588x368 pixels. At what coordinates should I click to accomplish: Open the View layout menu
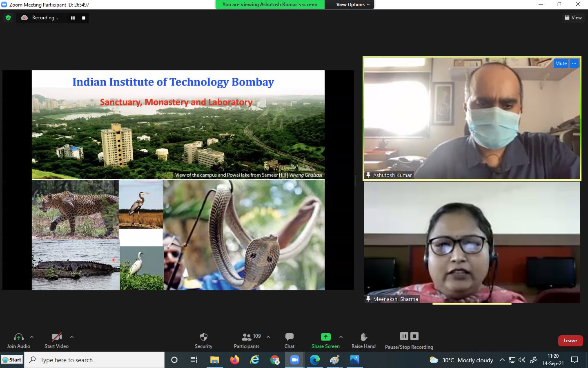(x=573, y=18)
